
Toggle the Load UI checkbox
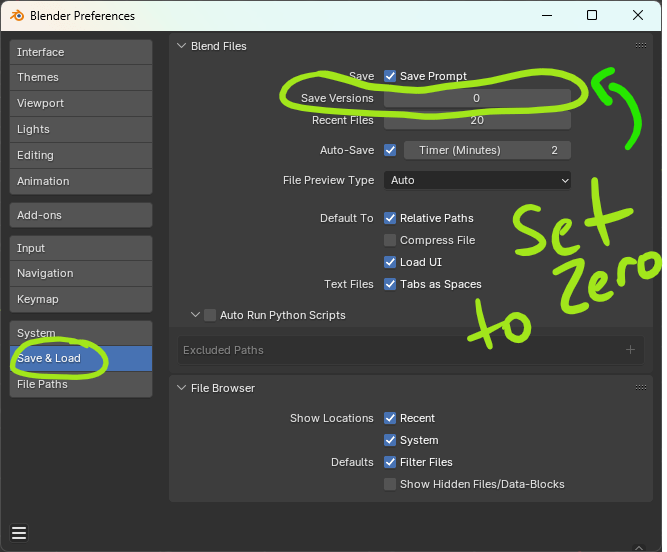(390, 262)
